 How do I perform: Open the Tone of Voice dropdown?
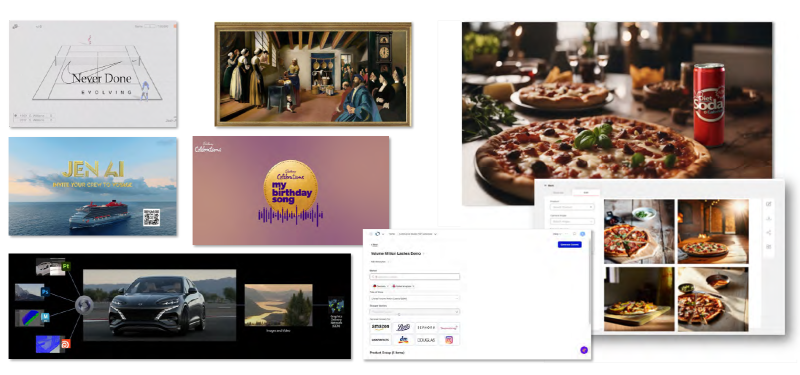414,297
